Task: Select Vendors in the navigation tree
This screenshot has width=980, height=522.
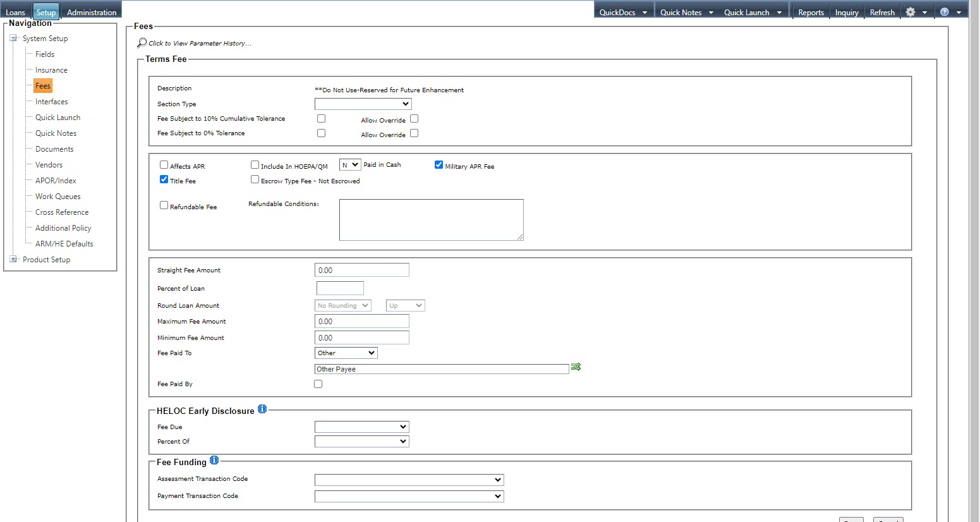Action: pyautogui.click(x=49, y=165)
